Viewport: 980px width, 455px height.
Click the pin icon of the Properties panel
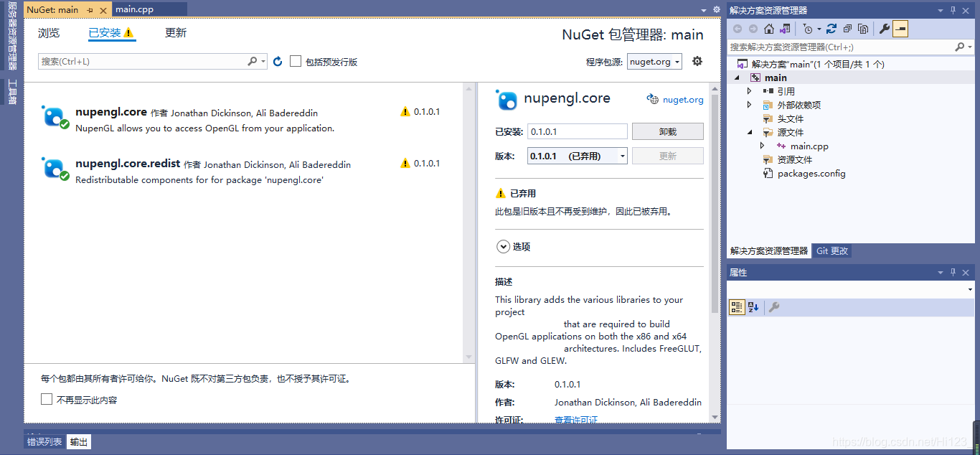(x=953, y=273)
